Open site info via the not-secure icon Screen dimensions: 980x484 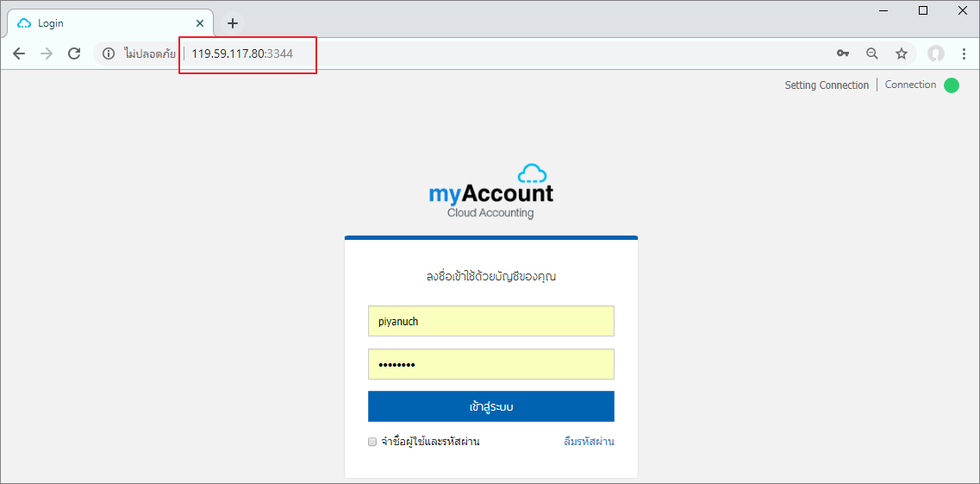[109, 53]
